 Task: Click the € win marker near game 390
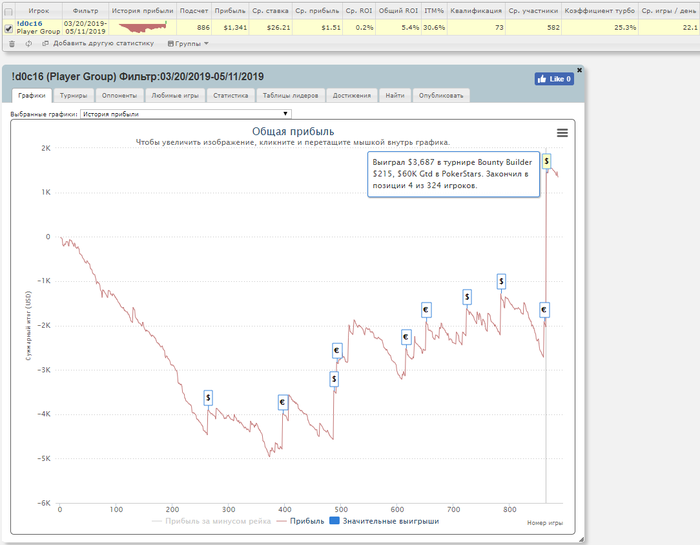click(x=282, y=402)
